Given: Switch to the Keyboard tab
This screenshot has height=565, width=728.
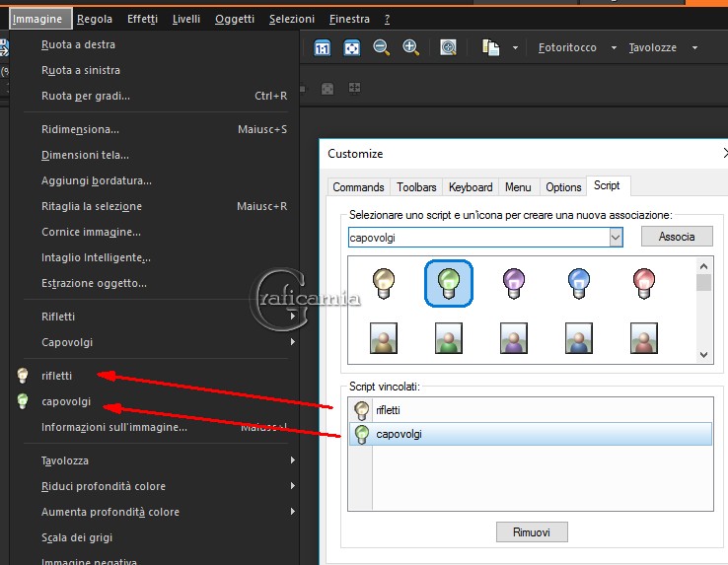Looking at the screenshot, I should coord(471,187).
